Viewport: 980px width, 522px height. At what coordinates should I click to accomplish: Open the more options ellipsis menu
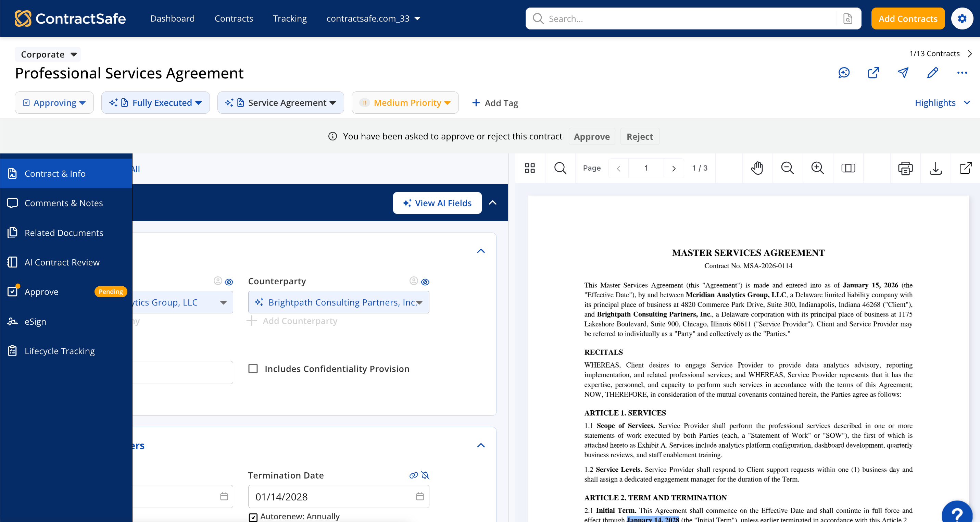[x=962, y=73]
